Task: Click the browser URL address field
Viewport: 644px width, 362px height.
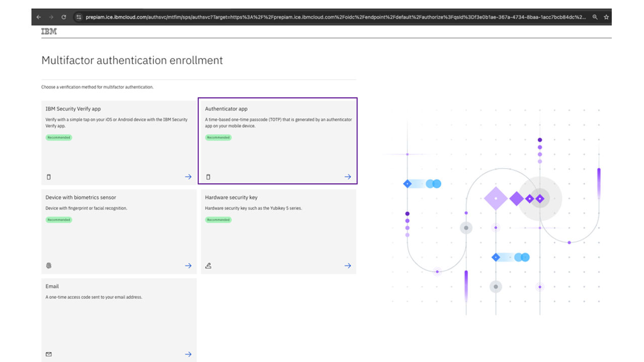Action: [x=332, y=17]
